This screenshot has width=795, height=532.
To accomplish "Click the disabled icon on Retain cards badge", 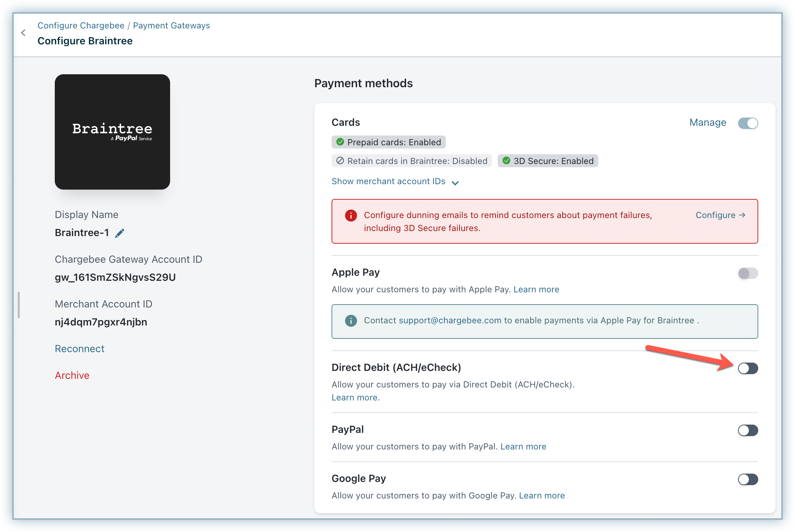I will pos(340,161).
